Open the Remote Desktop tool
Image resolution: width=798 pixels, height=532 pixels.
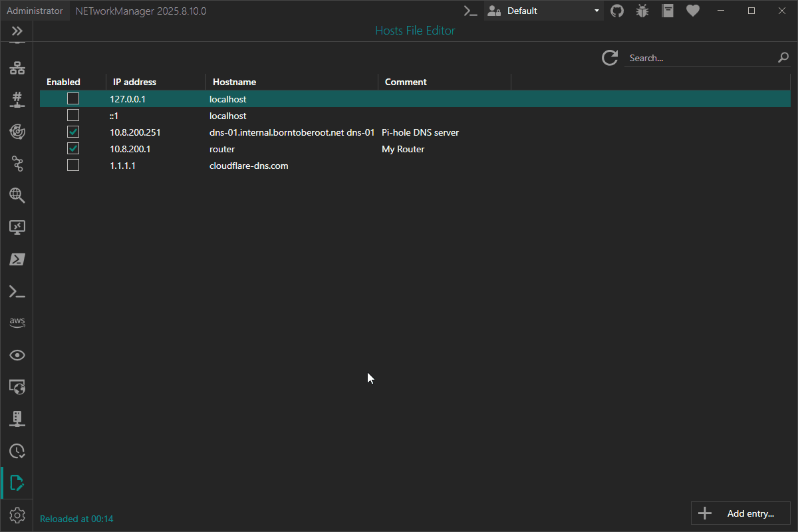click(17, 227)
